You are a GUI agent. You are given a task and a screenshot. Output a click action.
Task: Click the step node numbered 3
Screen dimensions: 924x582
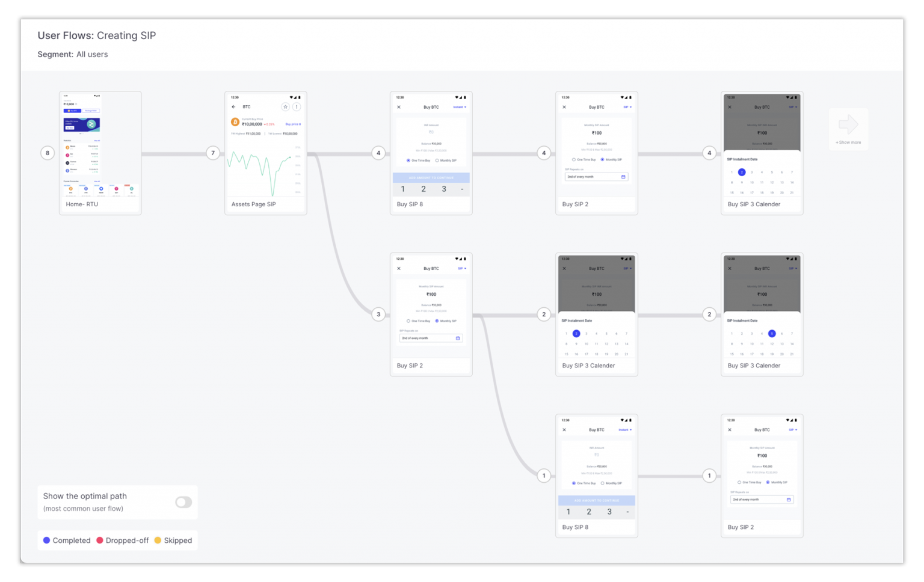(378, 314)
